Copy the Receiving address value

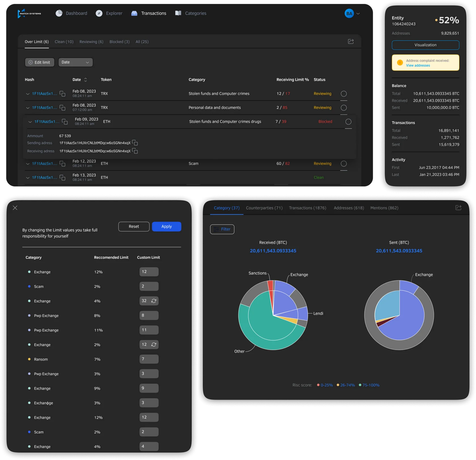pos(135,151)
